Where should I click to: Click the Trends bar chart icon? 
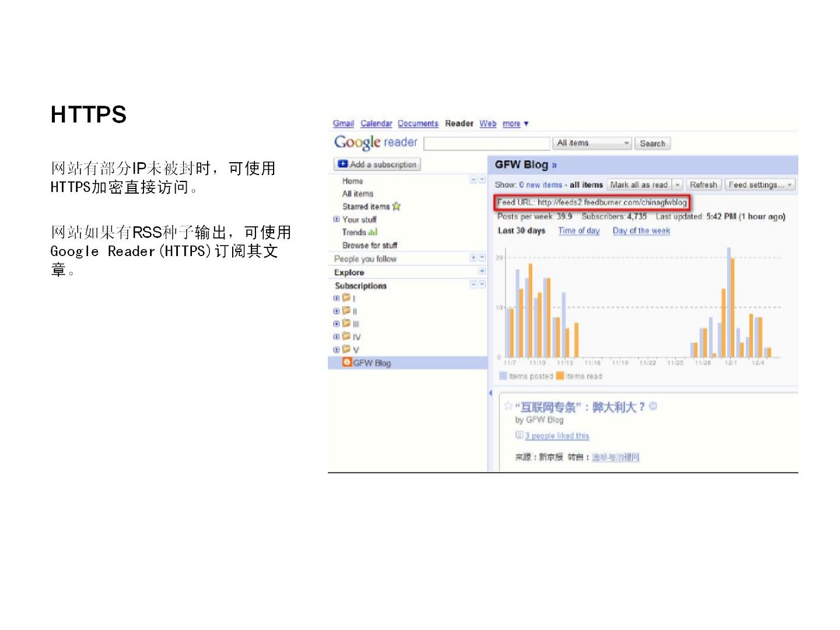click(x=373, y=232)
